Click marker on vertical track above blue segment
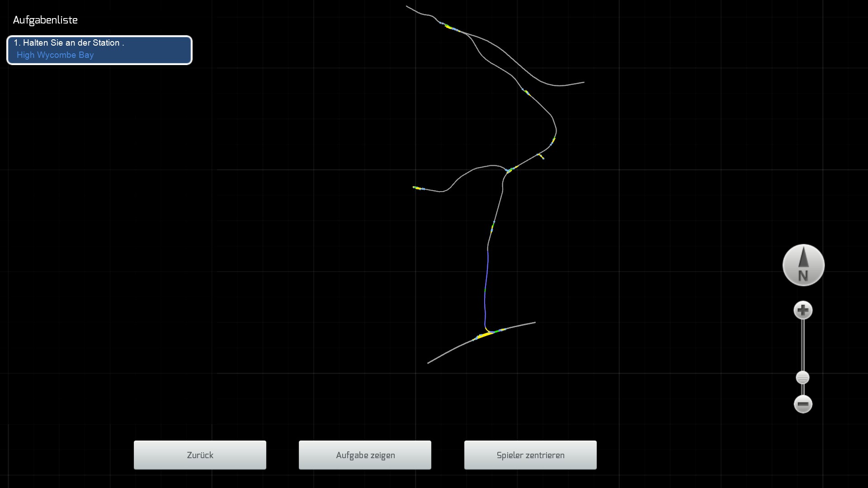 (x=492, y=227)
